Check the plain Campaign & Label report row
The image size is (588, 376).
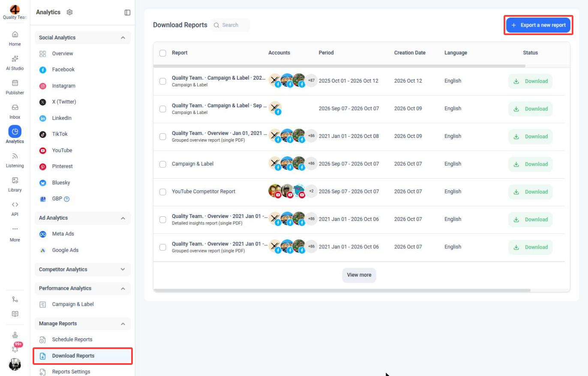(x=163, y=164)
